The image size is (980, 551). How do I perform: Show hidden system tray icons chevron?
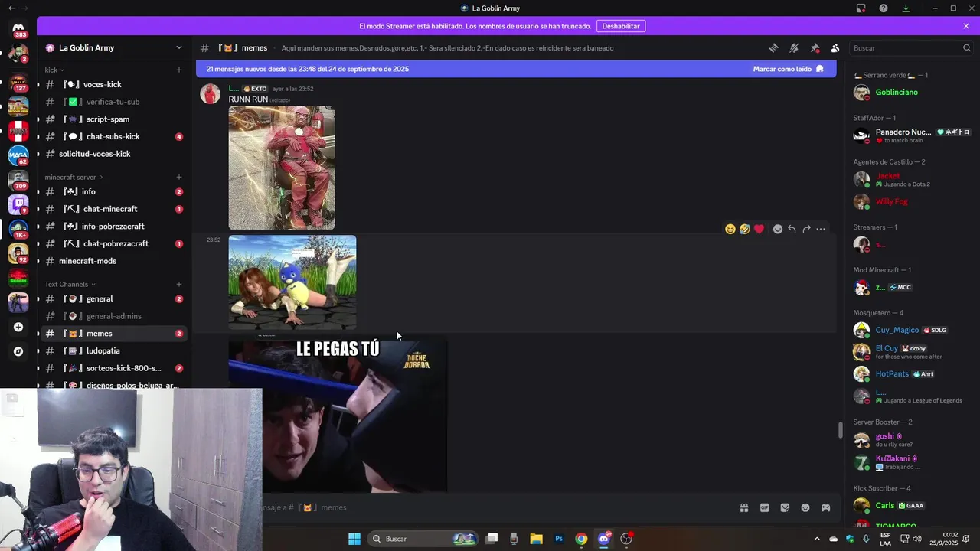coord(816,539)
